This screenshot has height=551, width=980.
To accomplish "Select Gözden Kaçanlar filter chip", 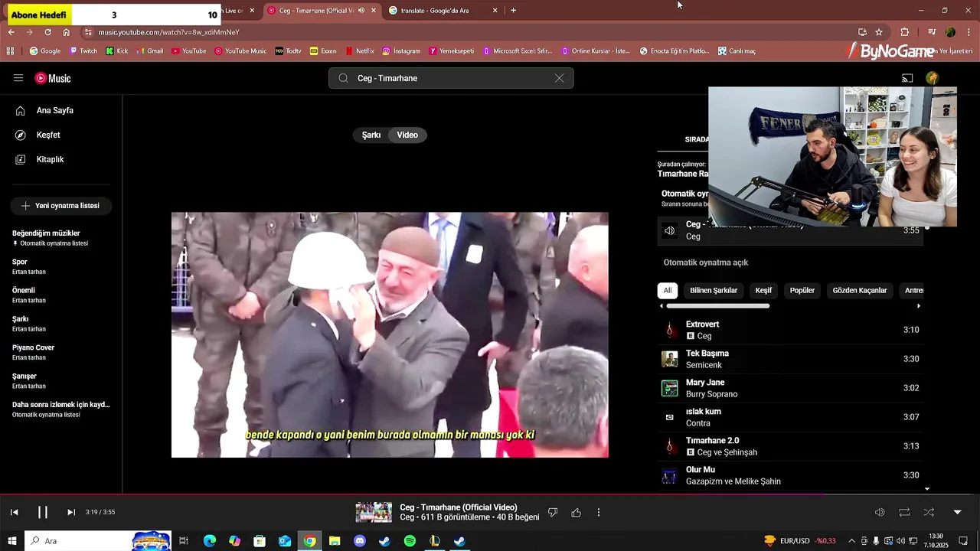I will tap(860, 291).
